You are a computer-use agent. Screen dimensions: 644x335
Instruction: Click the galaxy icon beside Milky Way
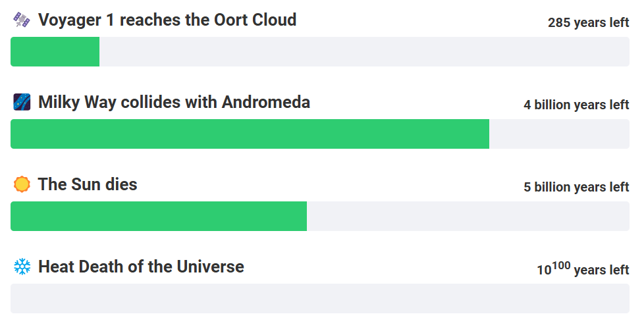[x=22, y=102]
